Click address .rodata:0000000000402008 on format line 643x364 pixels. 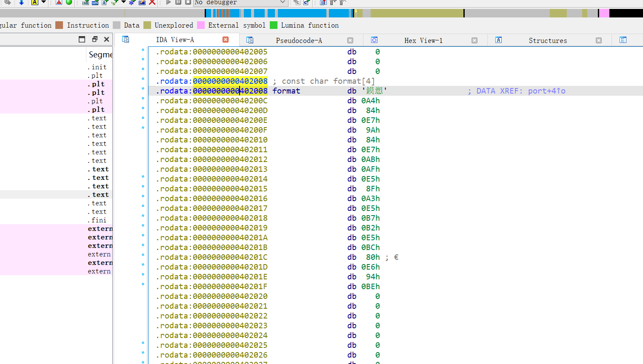tap(211, 91)
